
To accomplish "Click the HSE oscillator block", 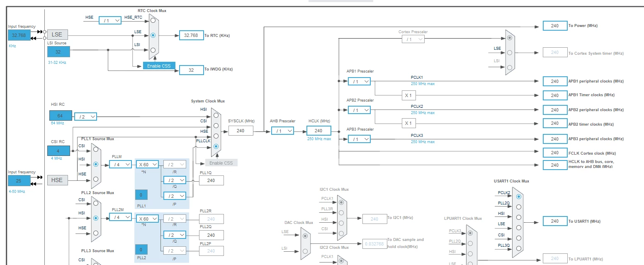I will (57, 180).
